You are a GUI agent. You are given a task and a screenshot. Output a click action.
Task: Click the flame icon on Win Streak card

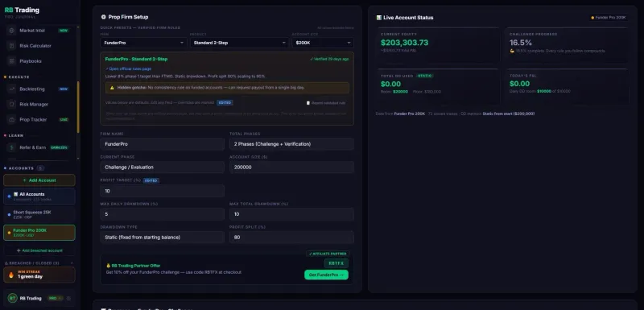point(11,275)
